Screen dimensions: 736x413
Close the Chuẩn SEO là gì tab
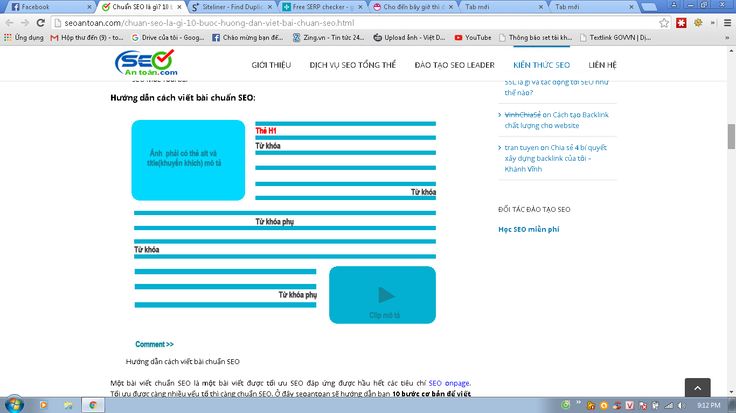point(179,7)
